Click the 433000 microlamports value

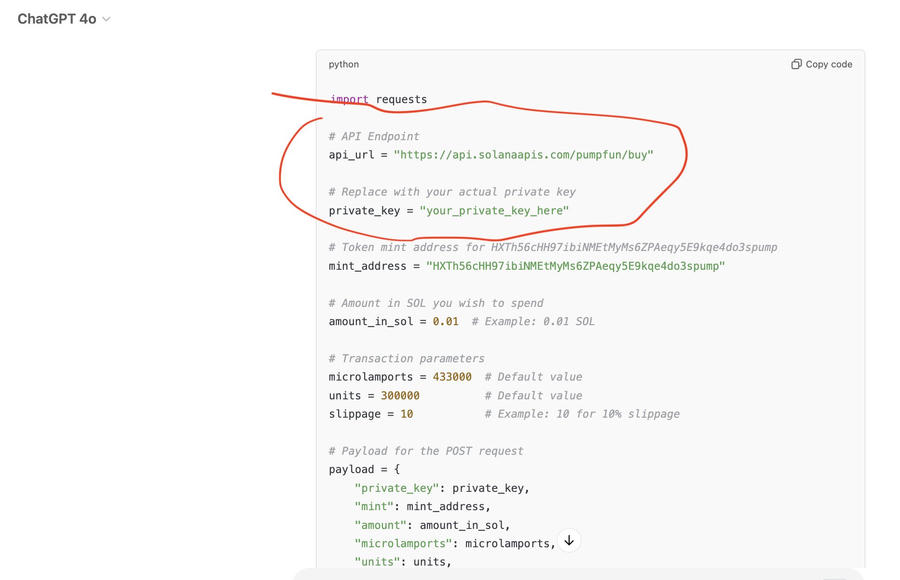tap(452, 377)
